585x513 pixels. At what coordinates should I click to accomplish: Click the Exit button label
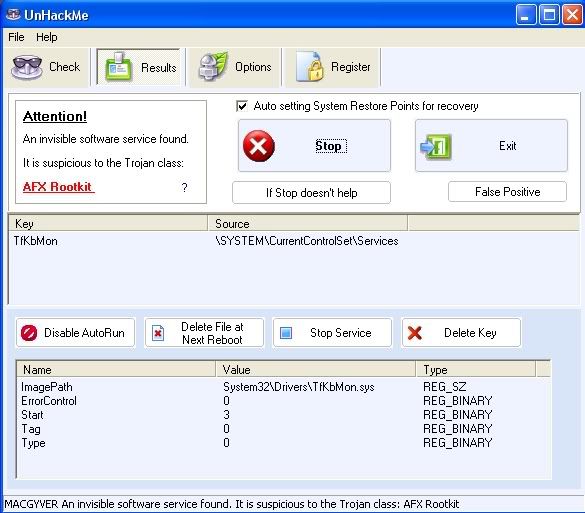point(507,146)
